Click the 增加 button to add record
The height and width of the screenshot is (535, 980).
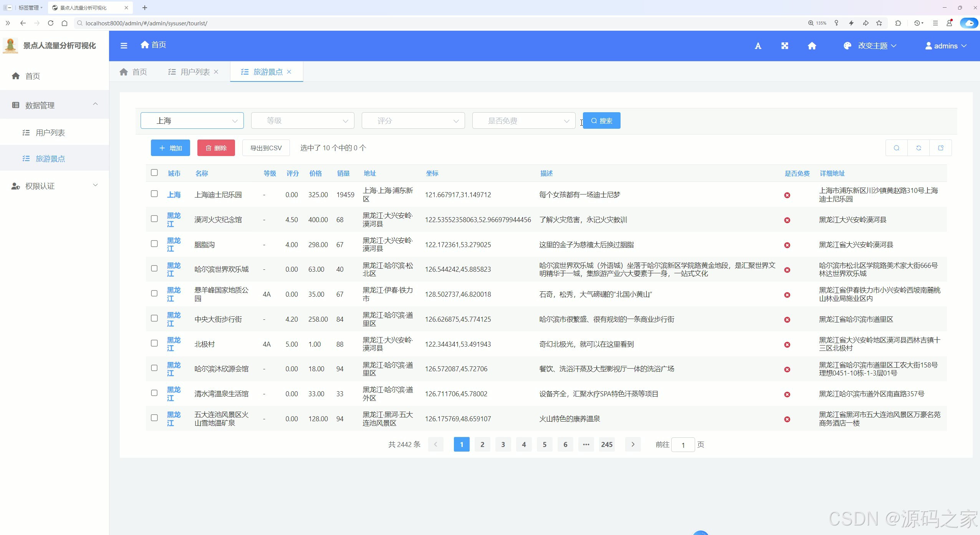(170, 148)
